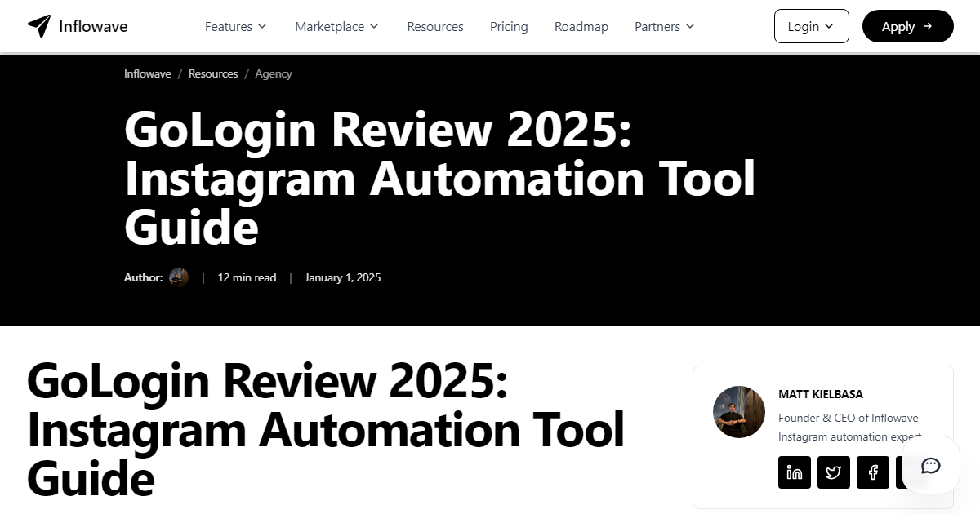The width and height of the screenshot is (980, 514).
Task: Open the chat widget bubble
Action: tap(931, 465)
